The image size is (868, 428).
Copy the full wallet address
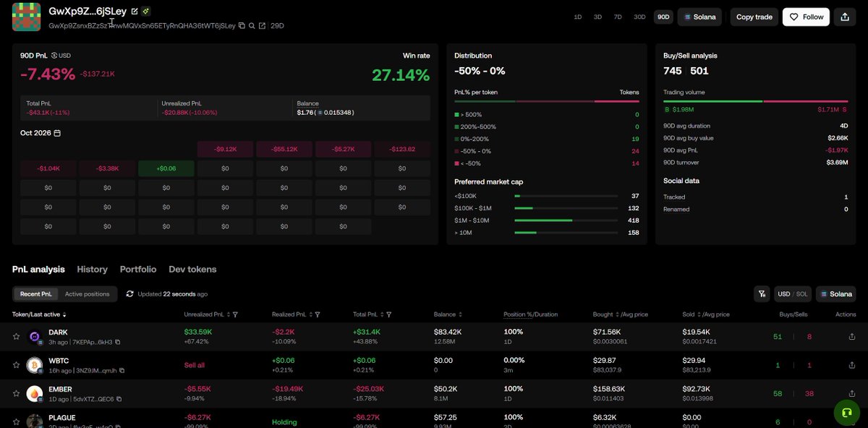[242, 26]
